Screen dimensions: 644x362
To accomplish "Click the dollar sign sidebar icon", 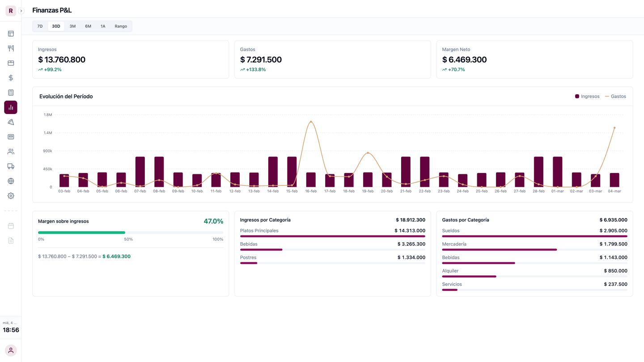I will tap(11, 78).
